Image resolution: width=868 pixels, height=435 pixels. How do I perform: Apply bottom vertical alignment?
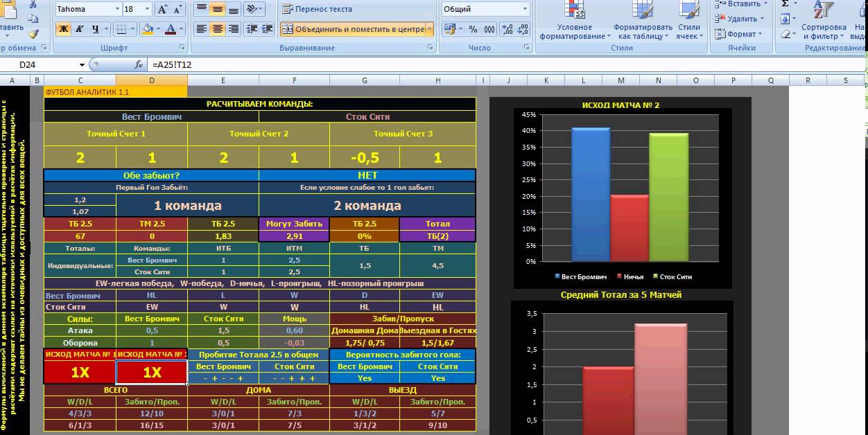(234, 9)
